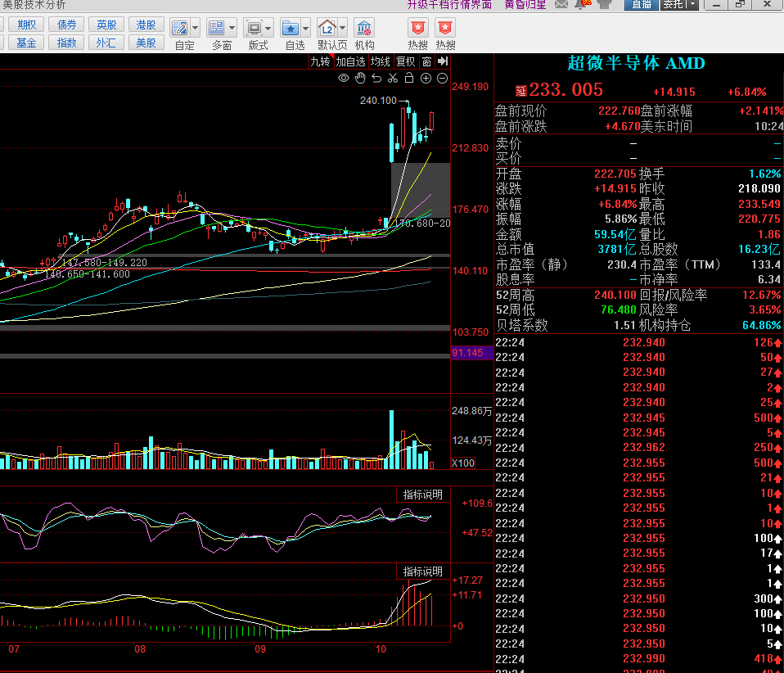The image size is (784, 673).
Task: Click the 昨收 value 218.090
Action: [x=759, y=188]
